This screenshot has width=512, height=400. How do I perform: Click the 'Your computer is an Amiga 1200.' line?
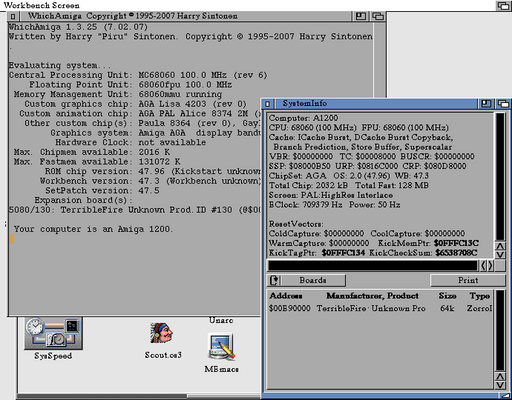93,229
